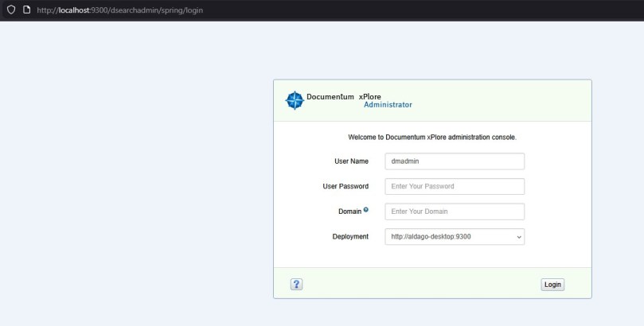This screenshot has width=644, height=326.
Task: Click the Enter Your Password field
Action: pyautogui.click(x=454, y=187)
